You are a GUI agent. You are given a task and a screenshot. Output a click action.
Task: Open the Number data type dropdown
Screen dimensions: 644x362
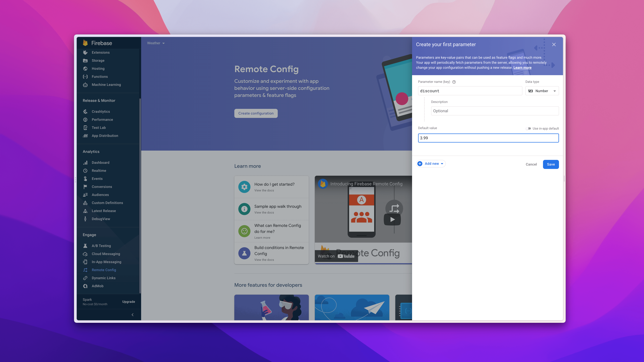(542, 91)
